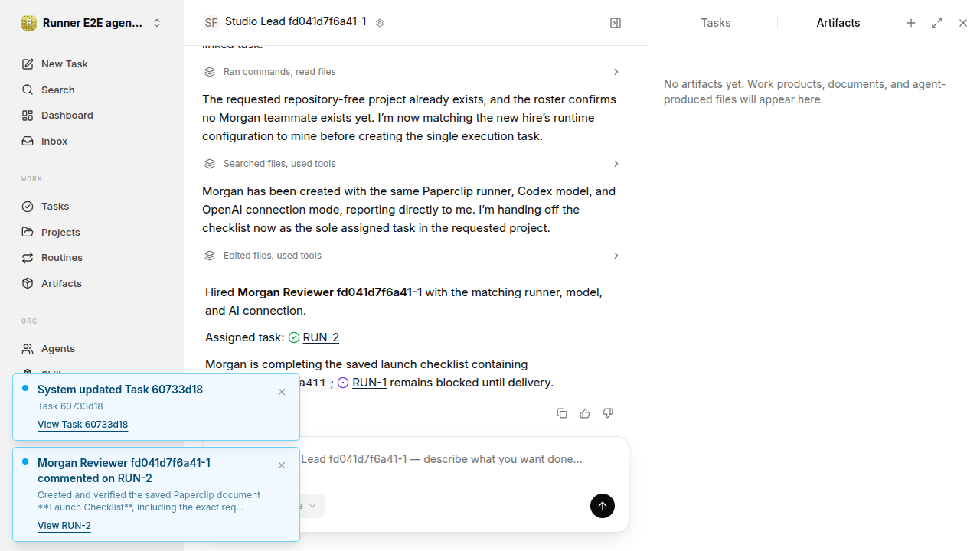Click the sidebar Artifacts cube icon
Image resolution: width=980 pixels, height=551 pixels.
pyautogui.click(x=28, y=283)
